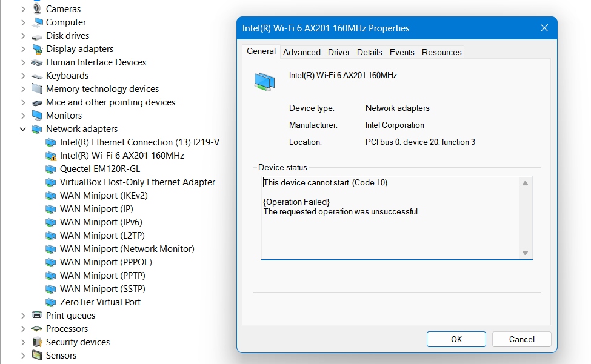Click the ZeroTier Virtual Port icon

tap(50, 302)
